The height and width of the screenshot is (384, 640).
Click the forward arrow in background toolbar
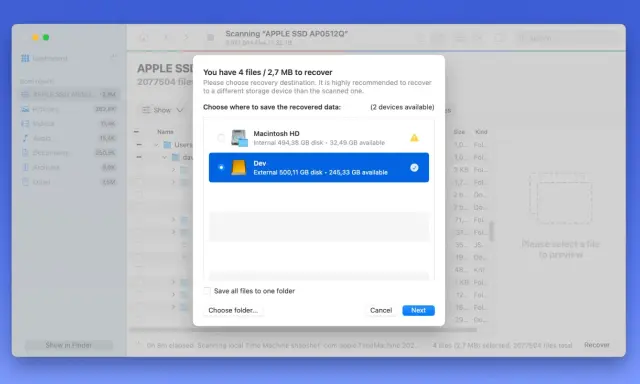(186, 38)
